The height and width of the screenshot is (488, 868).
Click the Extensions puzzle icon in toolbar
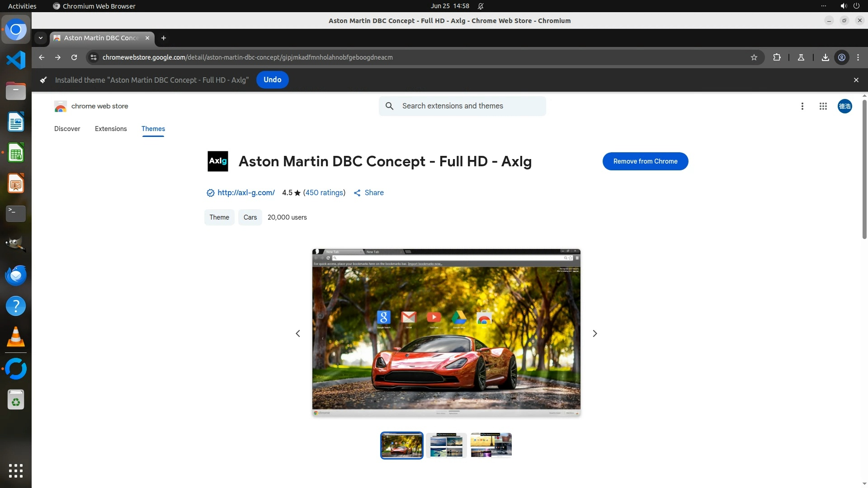tap(777, 57)
